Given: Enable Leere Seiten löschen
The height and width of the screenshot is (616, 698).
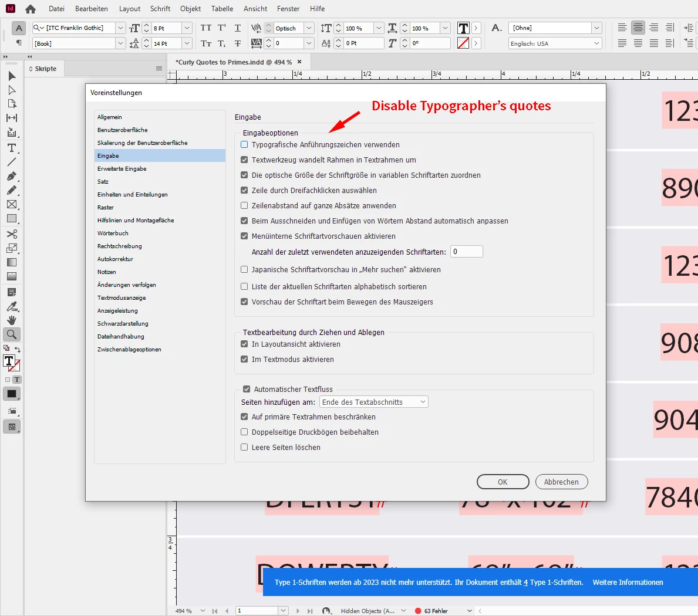Looking at the screenshot, I should click(x=244, y=447).
